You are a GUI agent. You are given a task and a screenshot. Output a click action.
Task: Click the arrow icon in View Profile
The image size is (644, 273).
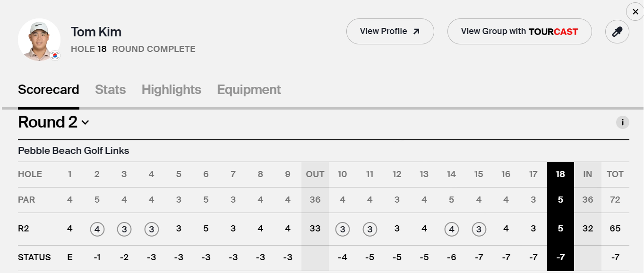click(416, 32)
